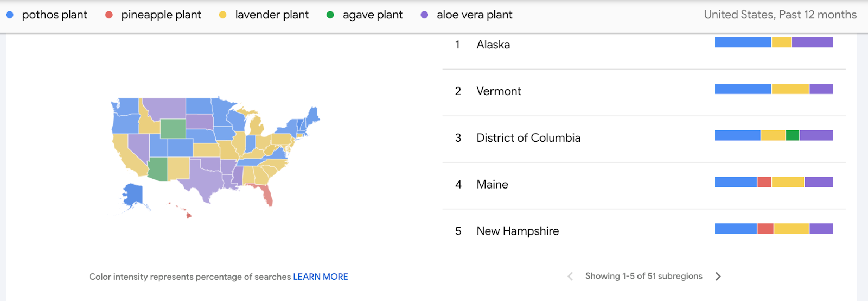
Task: Click the red pineapple plant legend dot
Action: pyautogui.click(x=109, y=15)
